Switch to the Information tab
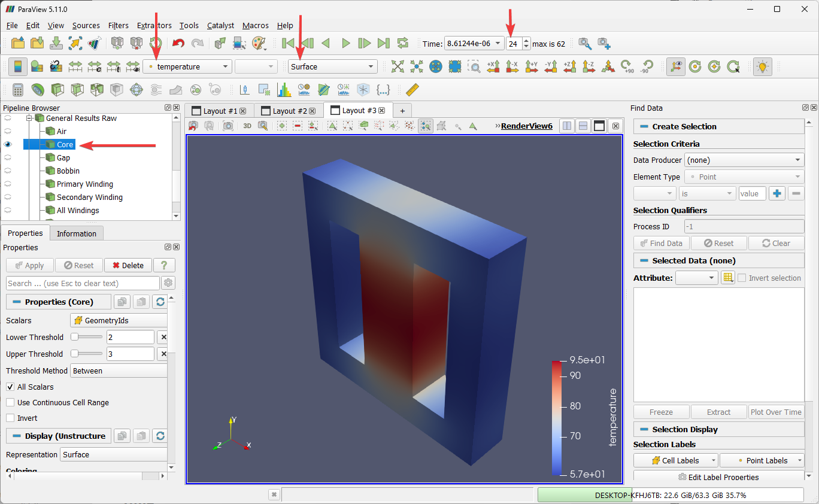Viewport: 819px width, 504px height. (x=77, y=233)
